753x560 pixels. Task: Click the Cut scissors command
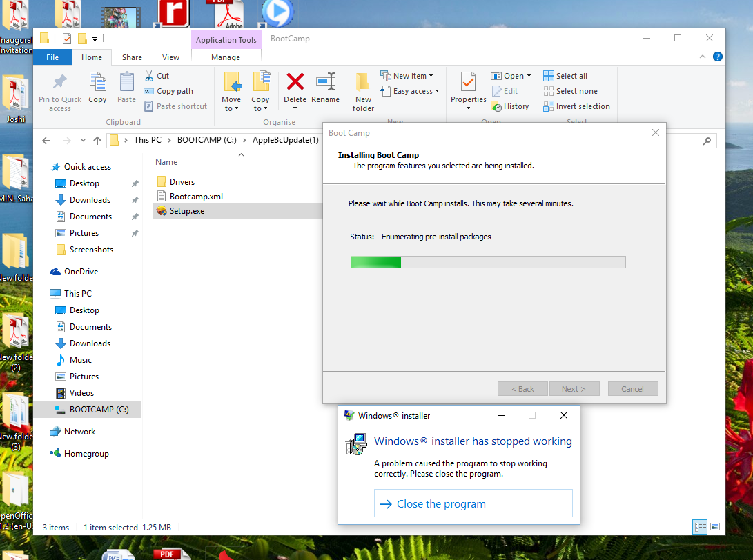point(157,76)
